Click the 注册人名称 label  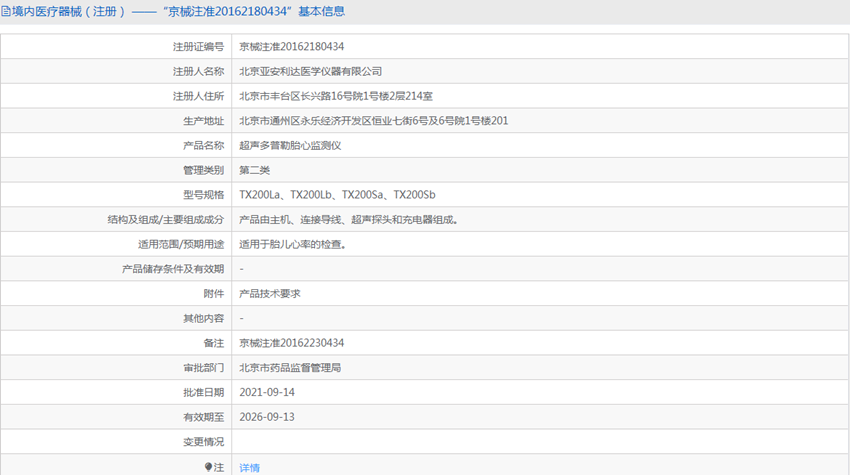(x=198, y=72)
